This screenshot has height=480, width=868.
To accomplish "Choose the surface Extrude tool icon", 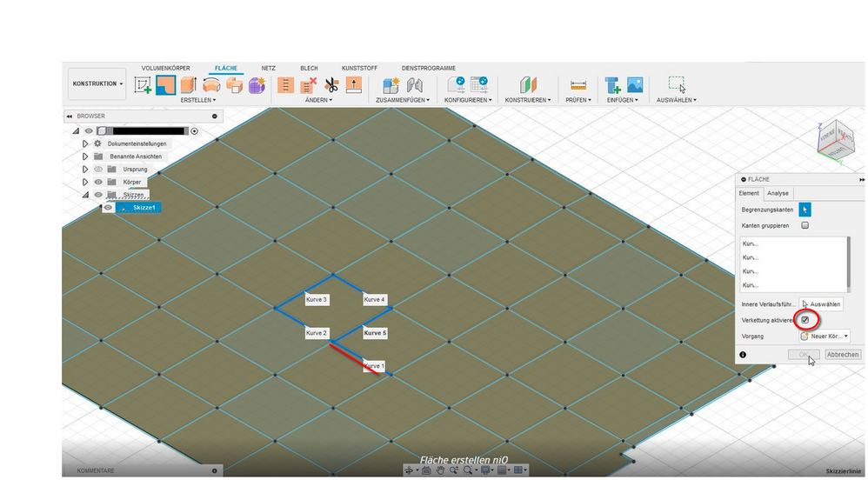I will point(189,84).
